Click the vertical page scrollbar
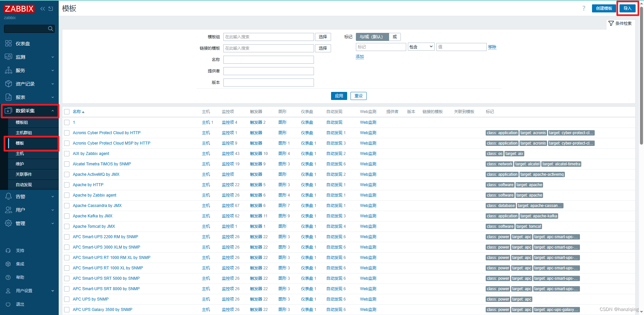 pos(641,75)
